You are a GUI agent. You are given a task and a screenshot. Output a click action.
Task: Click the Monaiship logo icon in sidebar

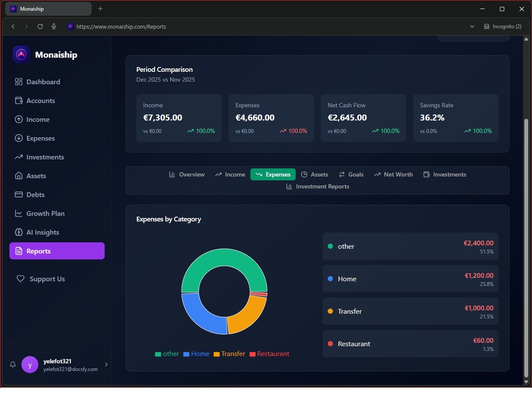click(x=21, y=54)
